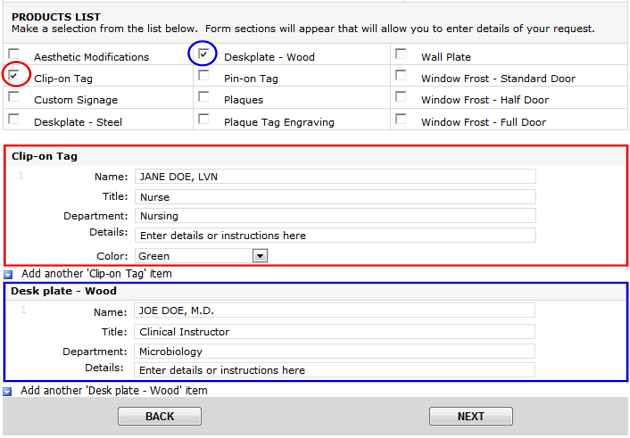Uncheck the Clip-on Tag checkbox
The image size is (630, 438).
coord(14,75)
